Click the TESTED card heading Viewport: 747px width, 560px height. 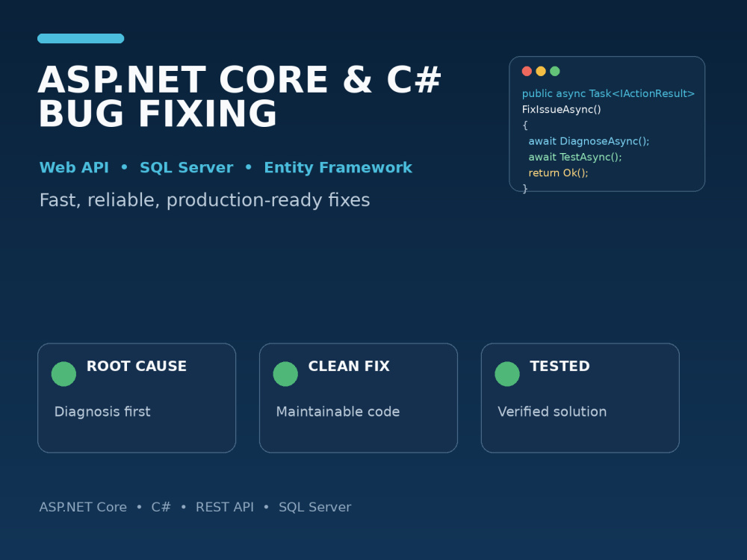(560, 366)
